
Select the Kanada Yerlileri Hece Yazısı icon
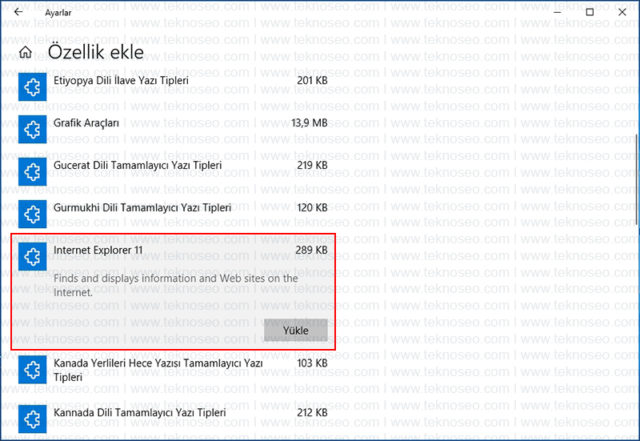[32, 370]
